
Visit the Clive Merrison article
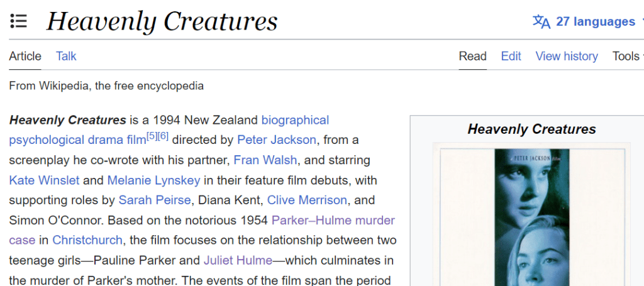coord(307,201)
